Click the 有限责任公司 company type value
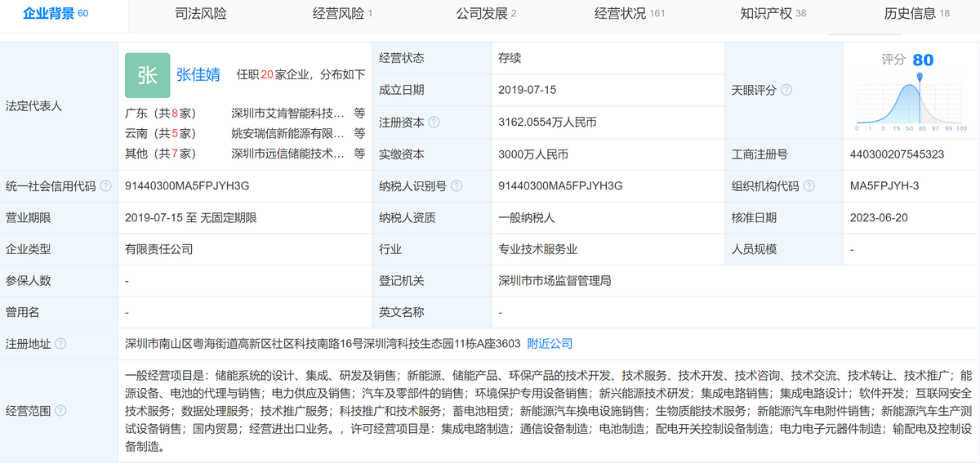This screenshot has width=980, height=464. (159, 249)
